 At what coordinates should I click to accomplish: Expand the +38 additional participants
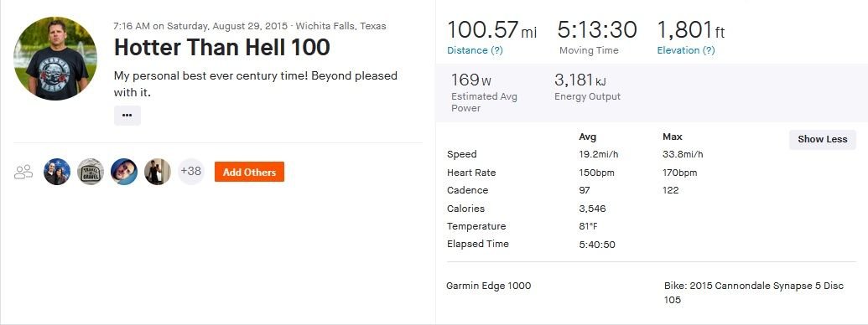191,172
